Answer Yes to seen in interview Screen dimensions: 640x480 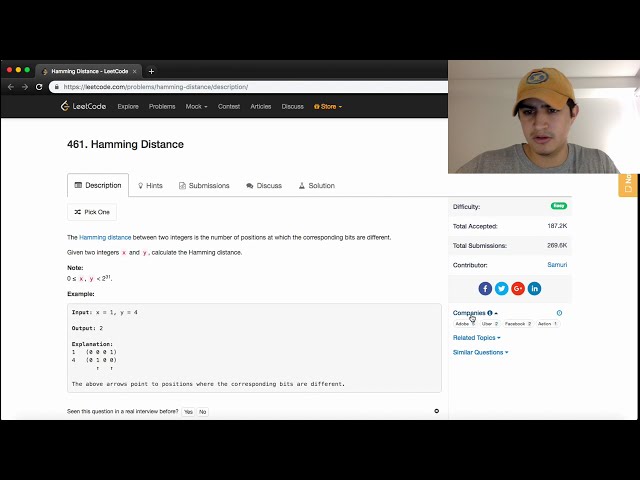point(188,412)
